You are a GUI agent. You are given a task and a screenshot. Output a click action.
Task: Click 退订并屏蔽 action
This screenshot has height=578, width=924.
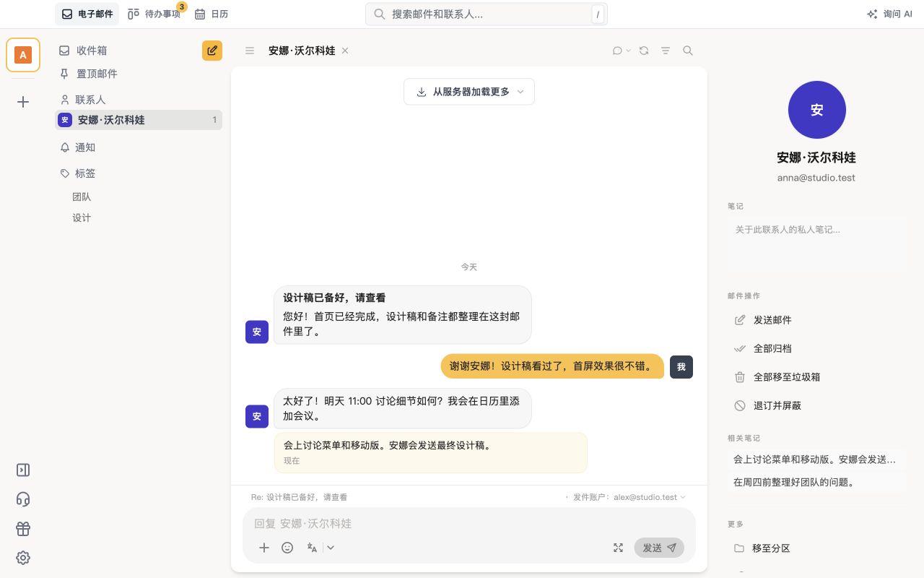(x=816, y=406)
